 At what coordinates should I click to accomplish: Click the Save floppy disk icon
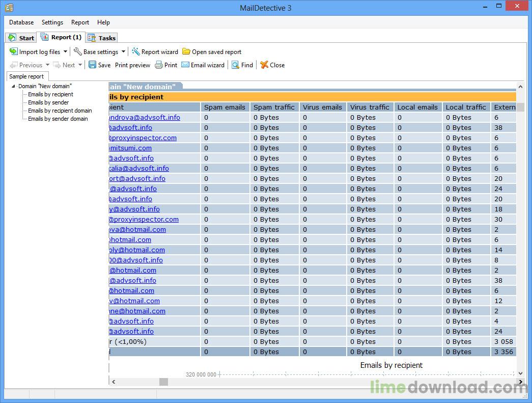click(x=92, y=65)
